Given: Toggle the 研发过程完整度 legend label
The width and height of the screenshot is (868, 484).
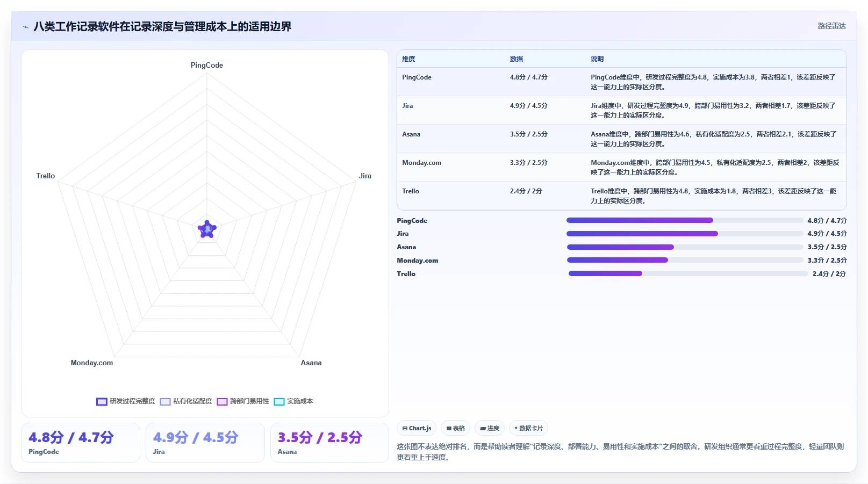Looking at the screenshot, I should tap(132, 401).
